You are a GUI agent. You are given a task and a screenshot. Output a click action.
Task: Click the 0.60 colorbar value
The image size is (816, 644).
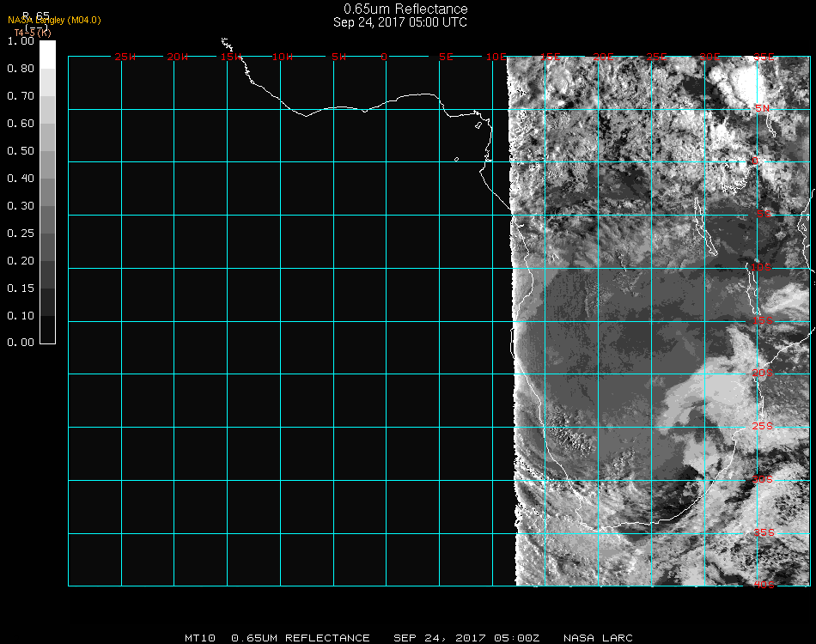(21, 124)
